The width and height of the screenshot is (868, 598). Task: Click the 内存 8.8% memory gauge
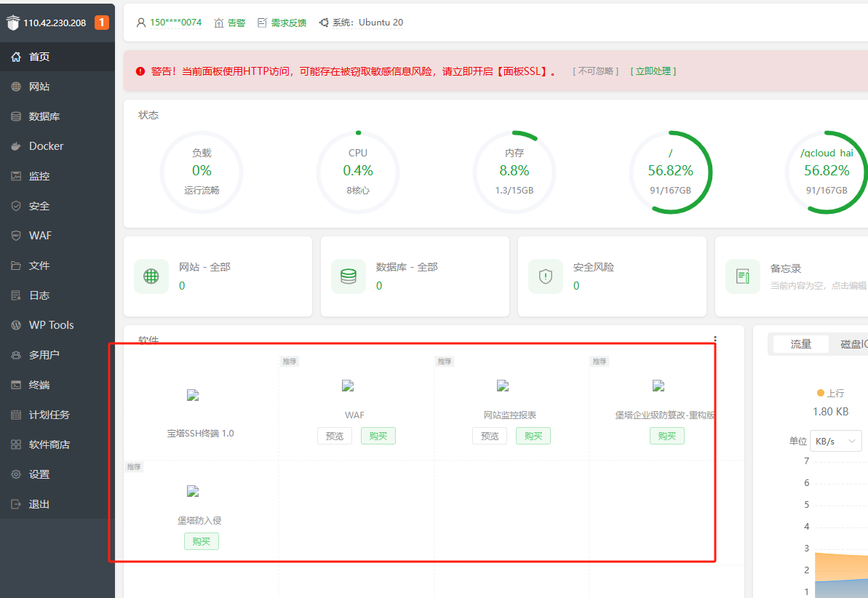(x=514, y=172)
